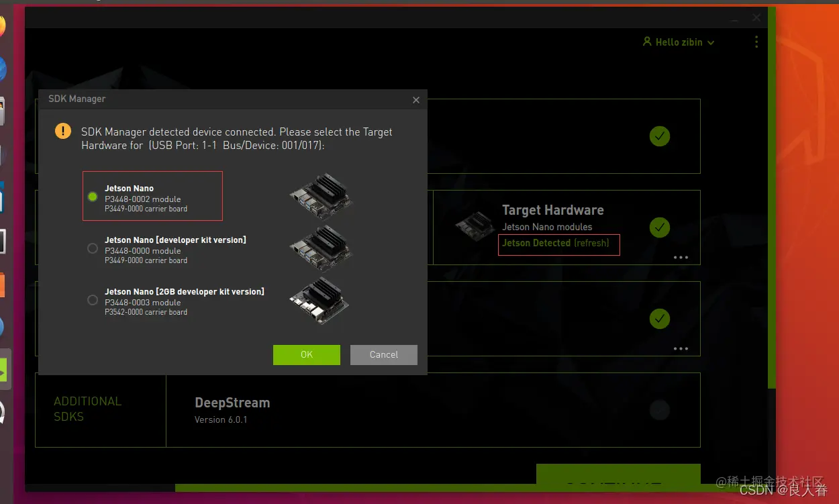Click the Jetson Nano P3448-0002 board image
This screenshot has width=839, height=504.
pyautogui.click(x=322, y=195)
